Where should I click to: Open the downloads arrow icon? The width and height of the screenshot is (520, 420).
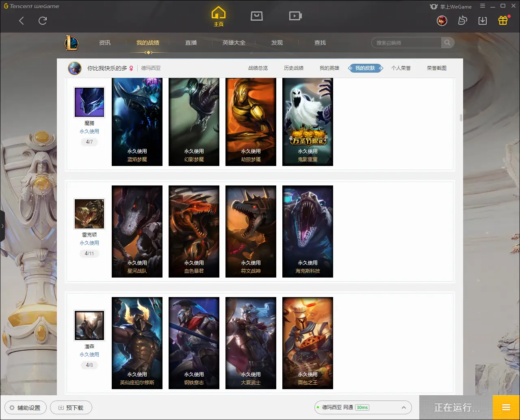pos(483,20)
